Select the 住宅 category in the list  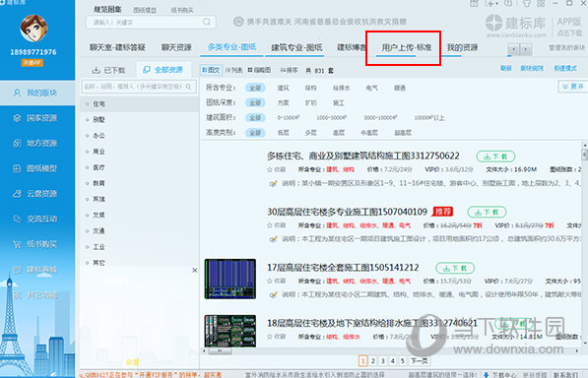point(140,104)
